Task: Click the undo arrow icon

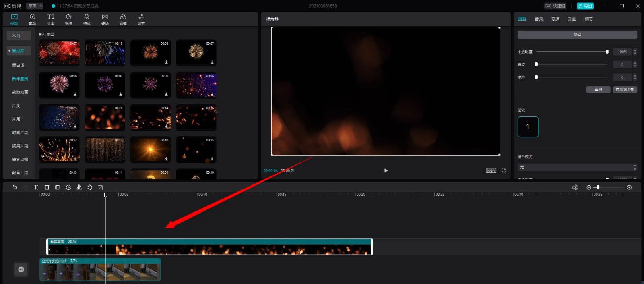Action: pos(14,187)
